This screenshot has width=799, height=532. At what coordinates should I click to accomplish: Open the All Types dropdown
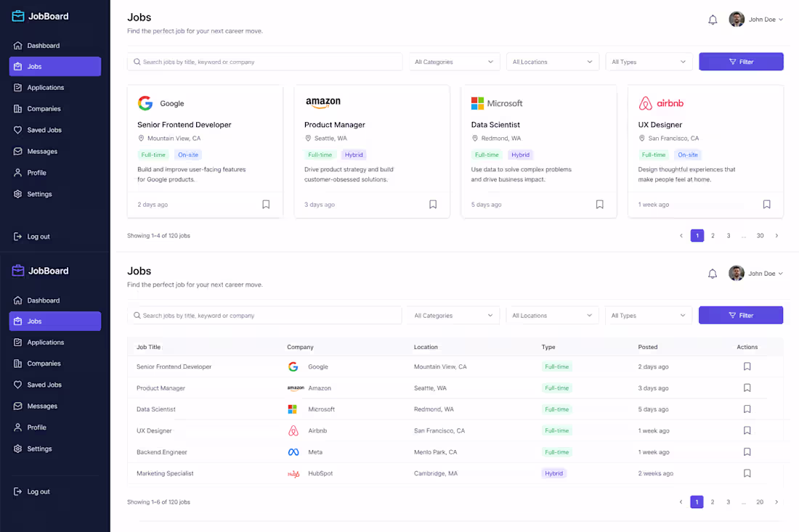point(648,62)
